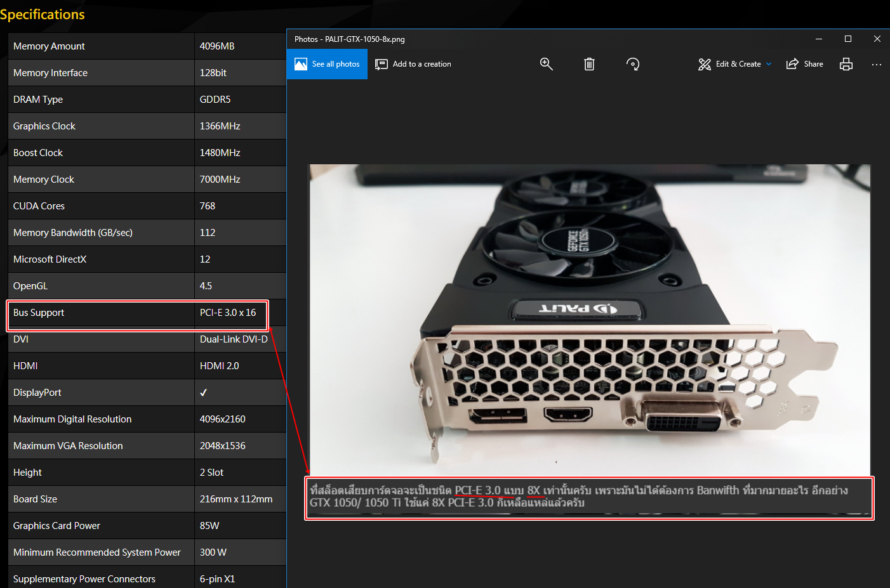Select the 216mm x 112mm value
This screenshot has width=890, height=588.
[236, 499]
